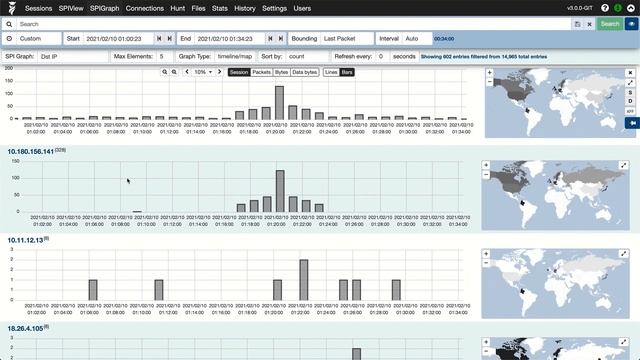
Task: Zoom in on the timeline graph
Action: [x=164, y=72]
